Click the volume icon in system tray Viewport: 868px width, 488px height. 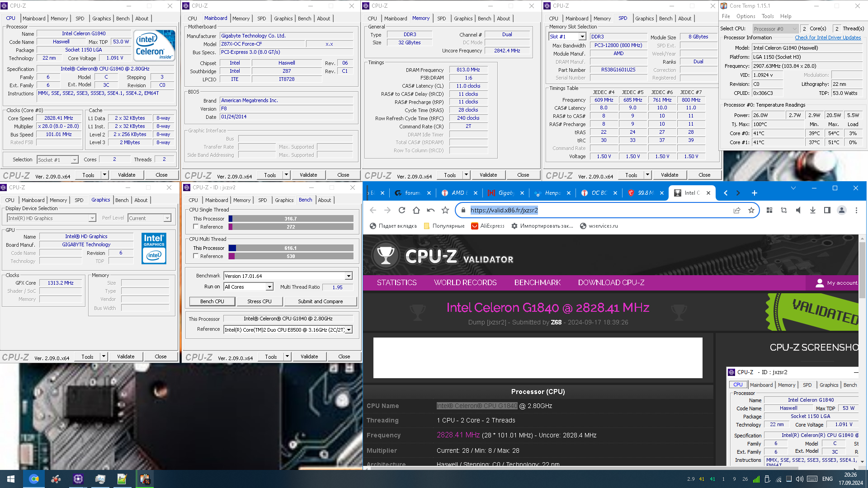click(x=800, y=479)
